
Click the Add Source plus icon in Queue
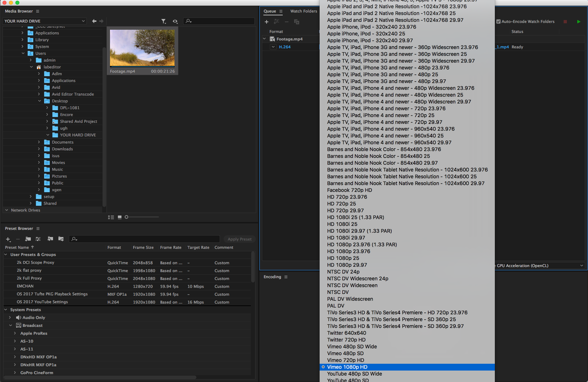coord(266,22)
